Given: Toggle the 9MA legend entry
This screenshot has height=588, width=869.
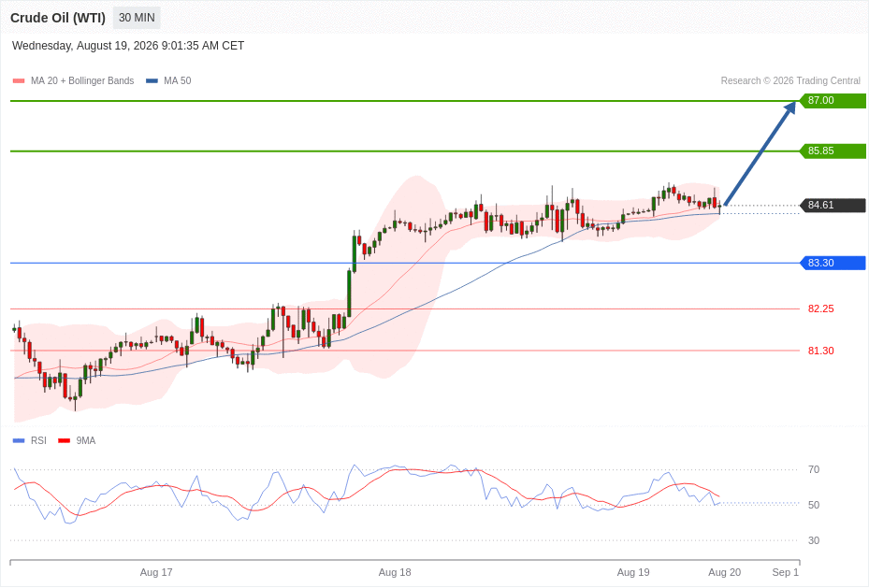Looking at the screenshot, I should (x=77, y=440).
